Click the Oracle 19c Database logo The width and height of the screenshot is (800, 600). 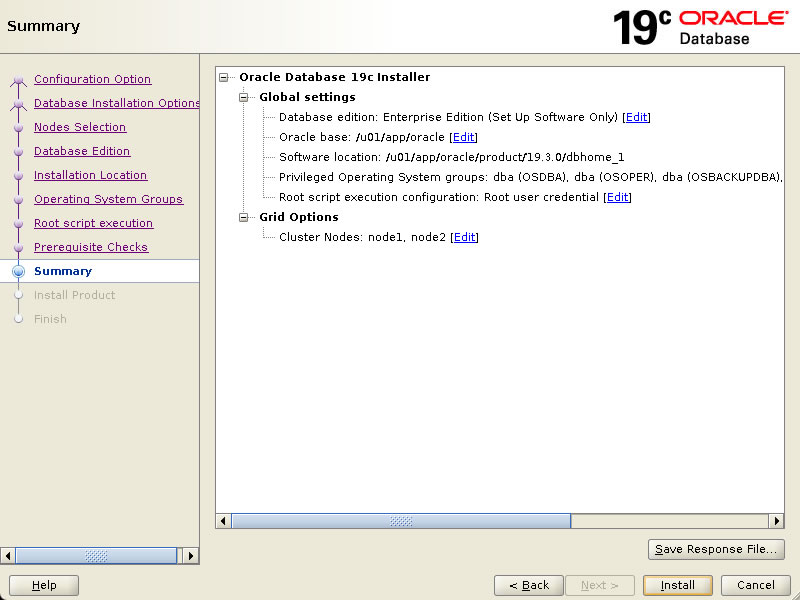pyautogui.click(x=701, y=27)
